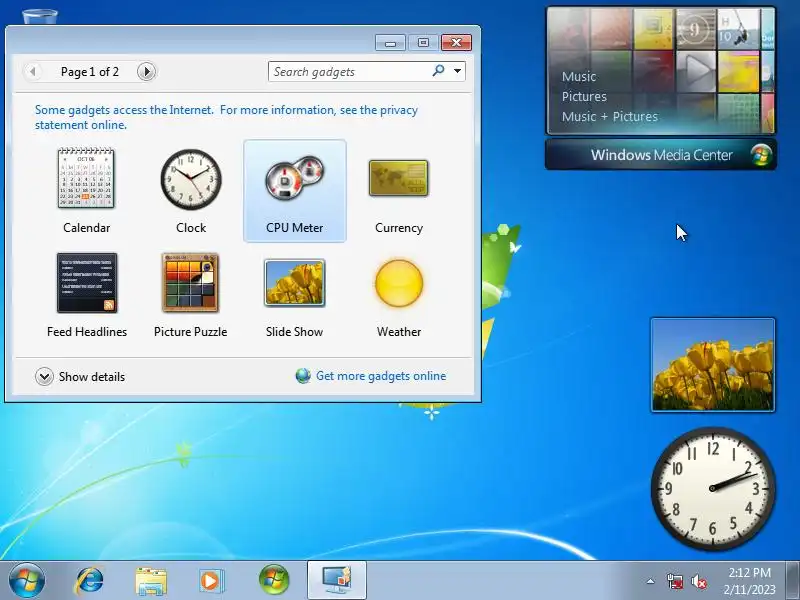Image resolution: width=800 pixels, height=600 pixels.
Task: Select the Calendar gadget icon
Action: (86, 178)
